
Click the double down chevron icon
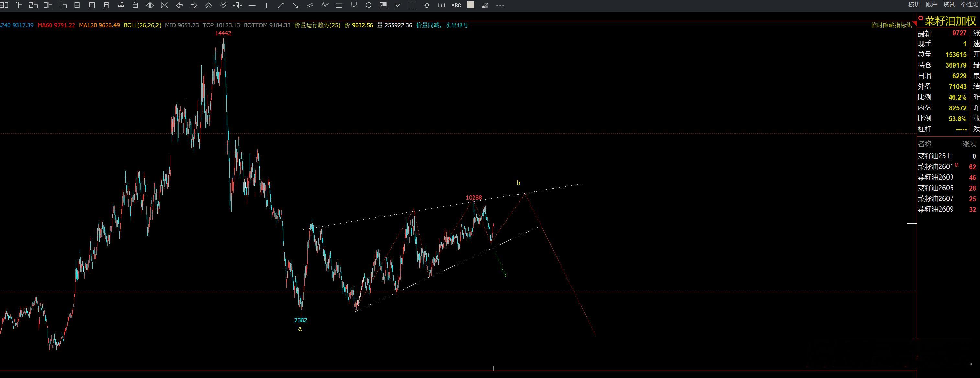[223, 5]
